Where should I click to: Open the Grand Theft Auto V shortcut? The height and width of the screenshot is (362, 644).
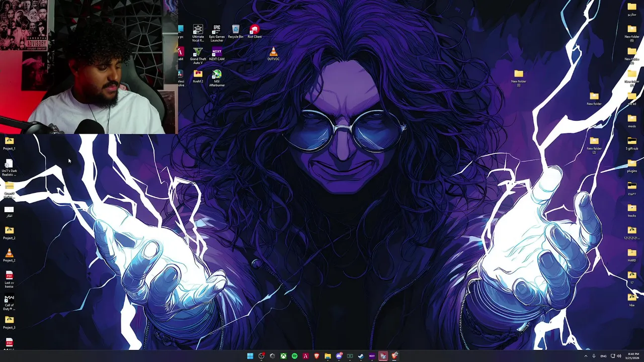coord(198,56)
